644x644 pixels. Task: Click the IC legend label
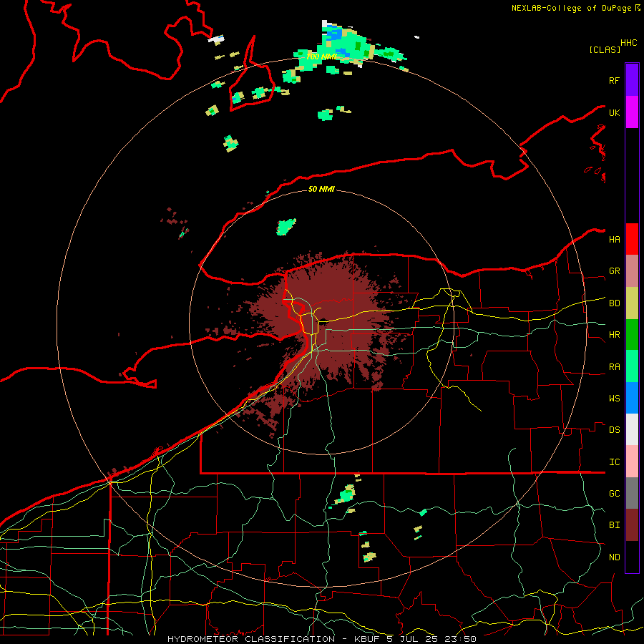click(614, 462)
